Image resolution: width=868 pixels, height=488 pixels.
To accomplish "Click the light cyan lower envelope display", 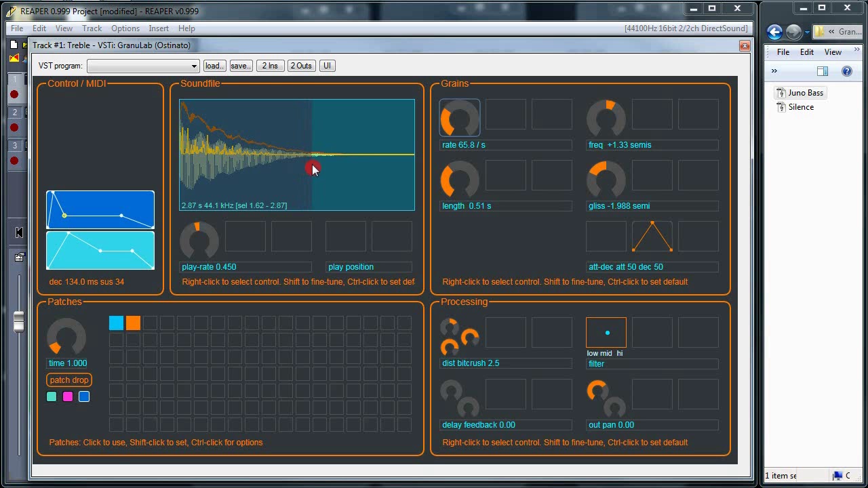I will click(x=100, y=250).
